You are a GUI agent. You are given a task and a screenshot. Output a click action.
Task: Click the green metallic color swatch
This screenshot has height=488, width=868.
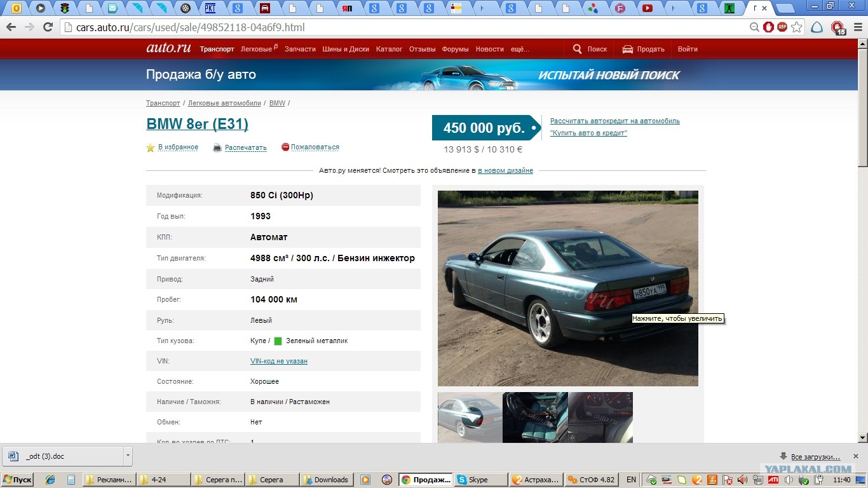tap(278, 341)
